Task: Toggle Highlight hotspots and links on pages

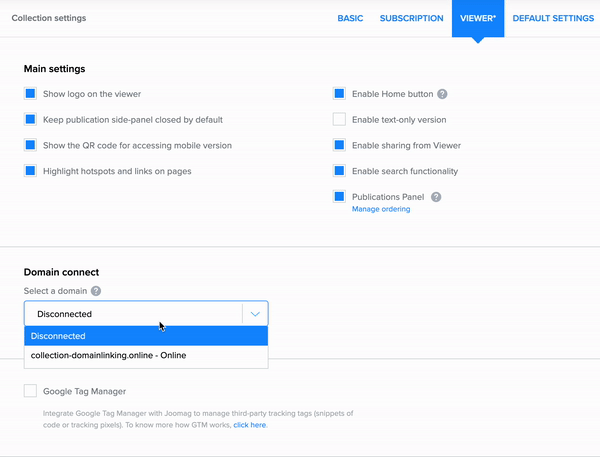Action: [30, 171]
